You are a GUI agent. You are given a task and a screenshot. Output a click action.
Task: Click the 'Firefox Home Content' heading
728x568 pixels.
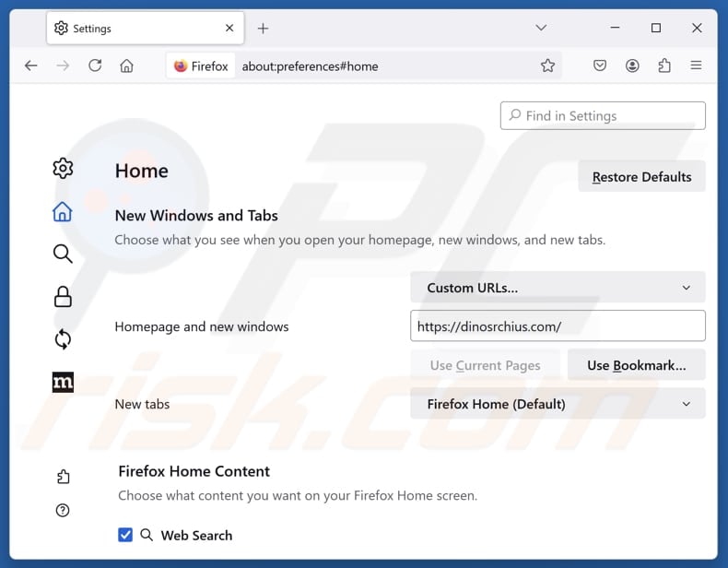pos(194,471)
